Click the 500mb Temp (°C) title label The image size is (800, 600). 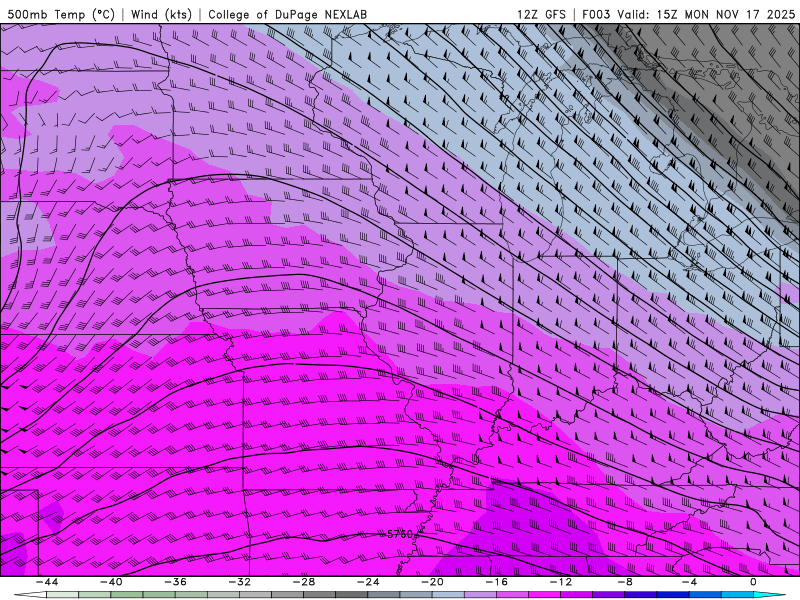pos(61,14)
